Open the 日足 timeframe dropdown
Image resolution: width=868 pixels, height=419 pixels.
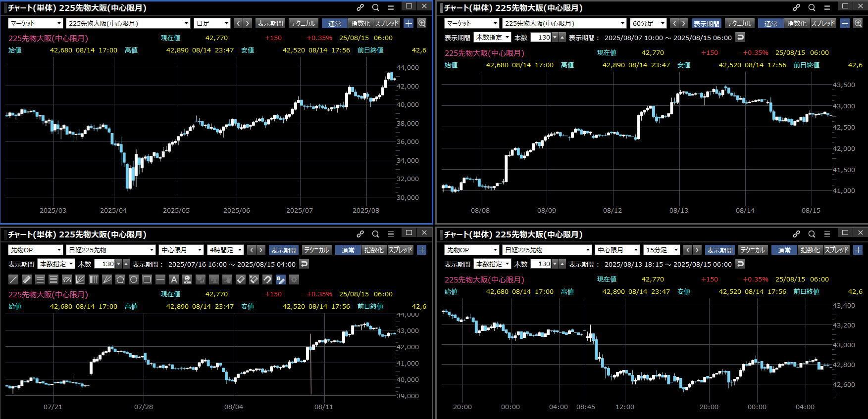[212, 23]
